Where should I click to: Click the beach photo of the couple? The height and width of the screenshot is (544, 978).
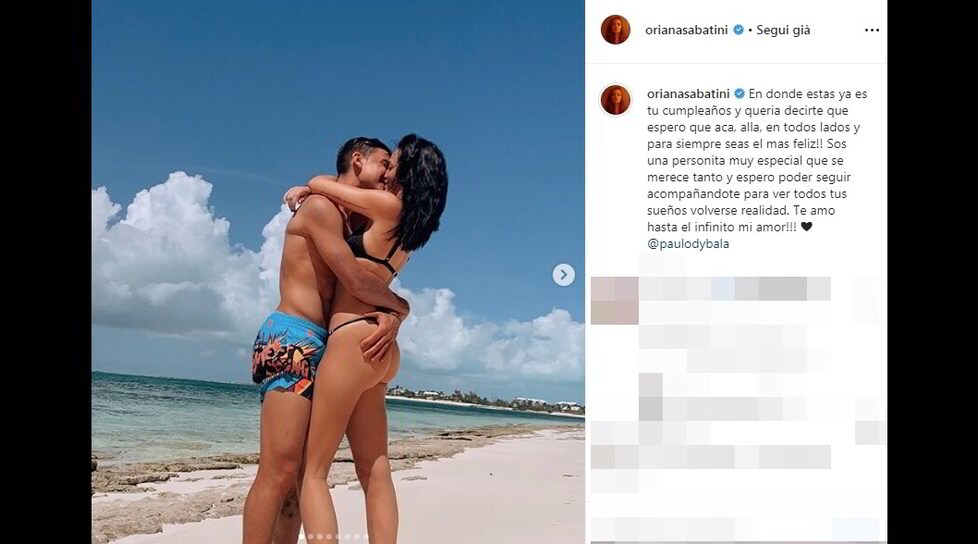338,272
